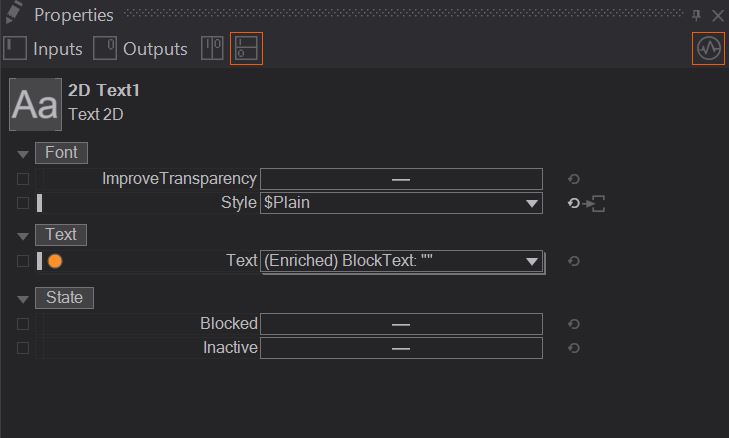
Task: Reset the Style property to default
Action: click(x=574, y=204)
